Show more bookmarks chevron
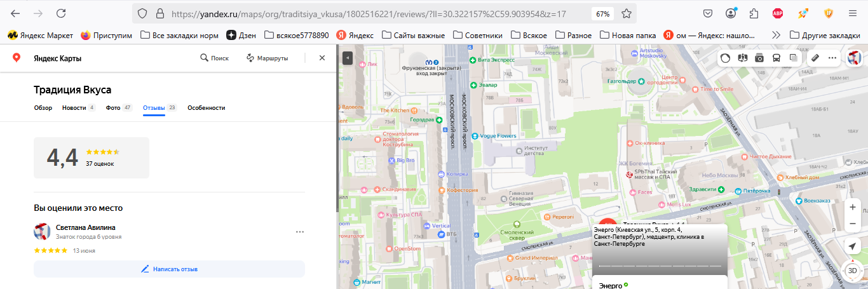868x289 pixels. 776,36
